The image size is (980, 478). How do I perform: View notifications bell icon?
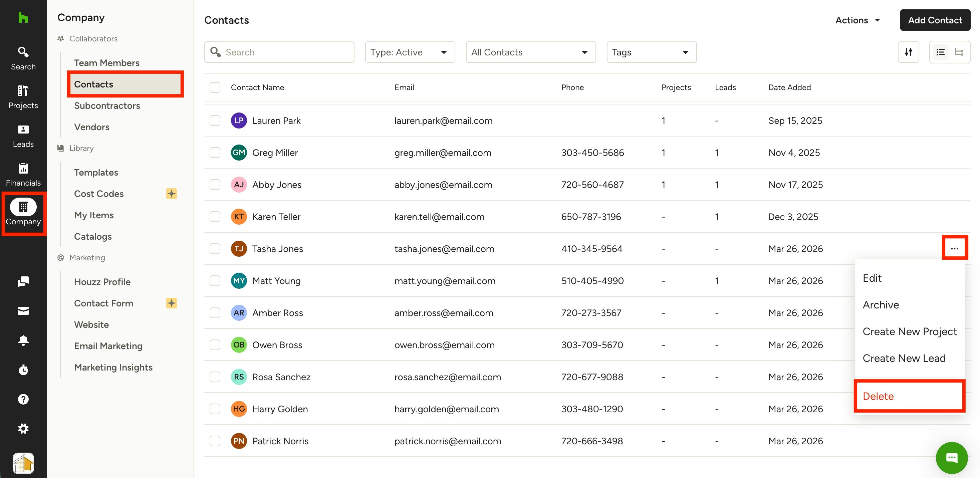click(23, 340)
